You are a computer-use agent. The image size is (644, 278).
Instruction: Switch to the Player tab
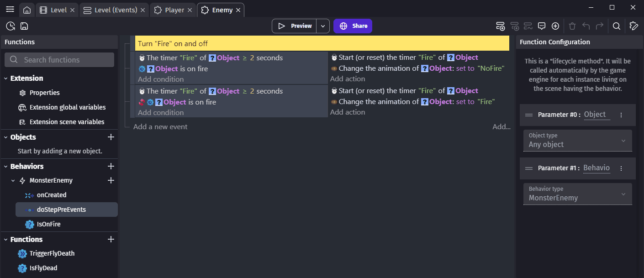(x=174, y=10)
